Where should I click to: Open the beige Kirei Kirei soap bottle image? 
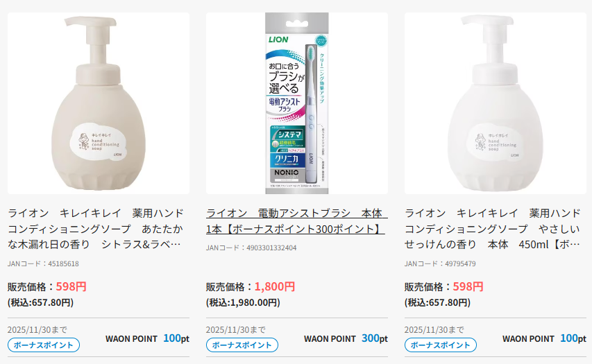pos(99,103)
